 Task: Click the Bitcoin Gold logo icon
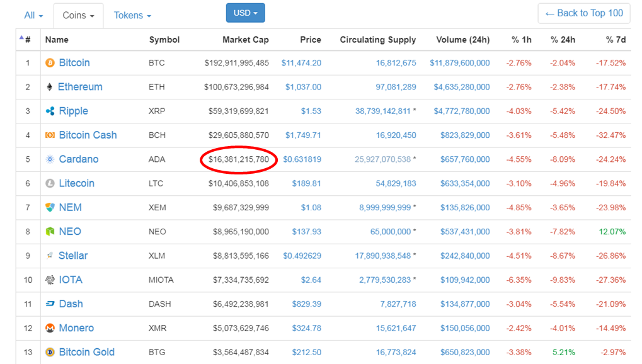click(x=50, y=352)
